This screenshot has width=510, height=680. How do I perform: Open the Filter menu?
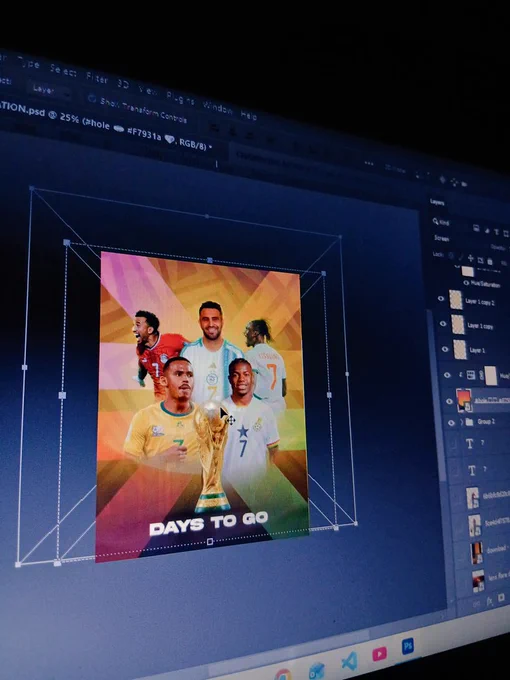coord(97,78)
